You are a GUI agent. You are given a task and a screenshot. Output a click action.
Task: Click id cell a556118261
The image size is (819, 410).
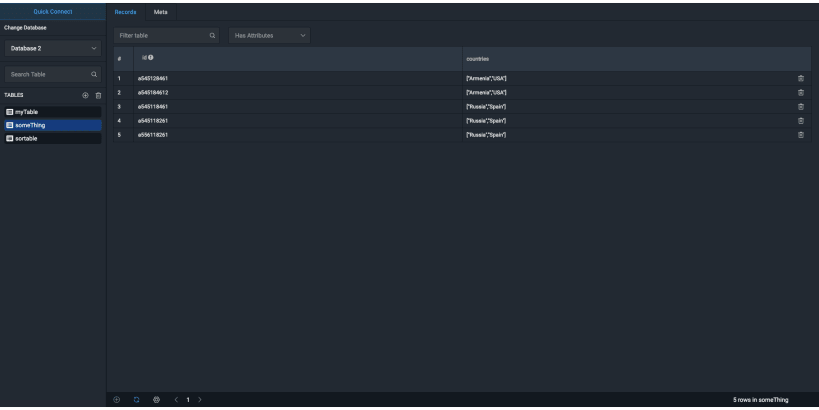coord(298,135)
